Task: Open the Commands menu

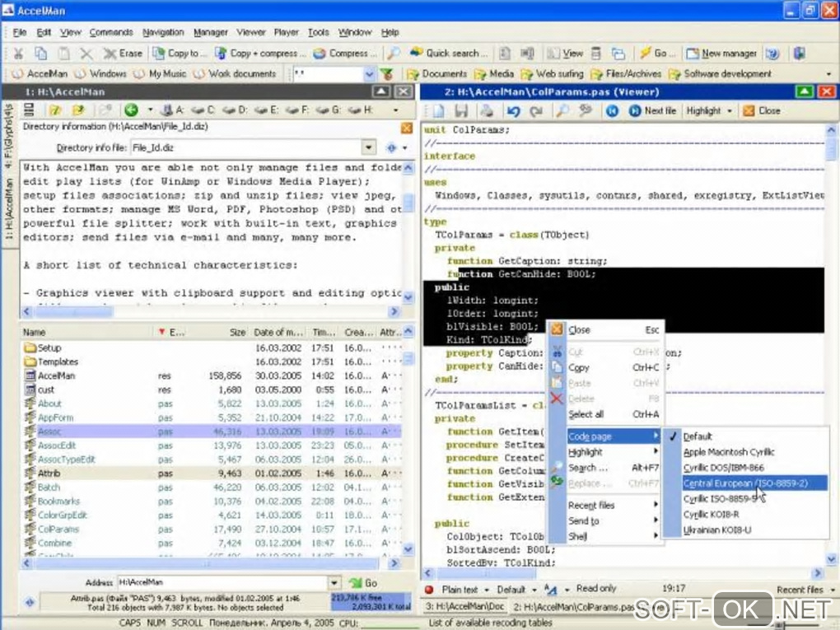Action: pyautogui.click(x=111, y=32)
